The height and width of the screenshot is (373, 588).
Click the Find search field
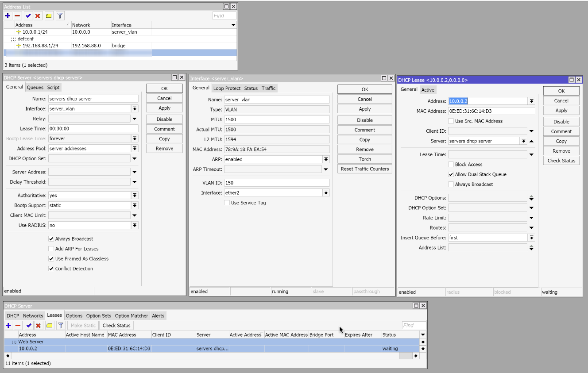(224, 15)
